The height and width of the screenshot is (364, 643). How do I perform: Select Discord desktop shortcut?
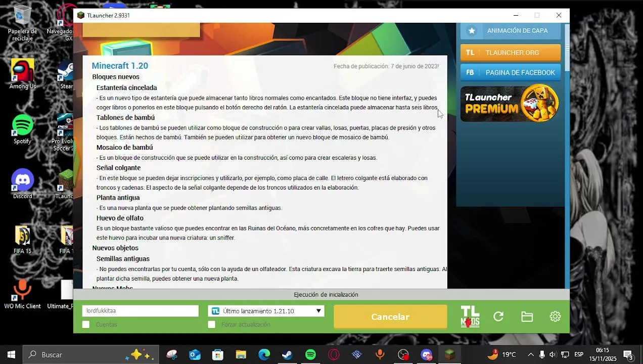(x=22, y=185)
